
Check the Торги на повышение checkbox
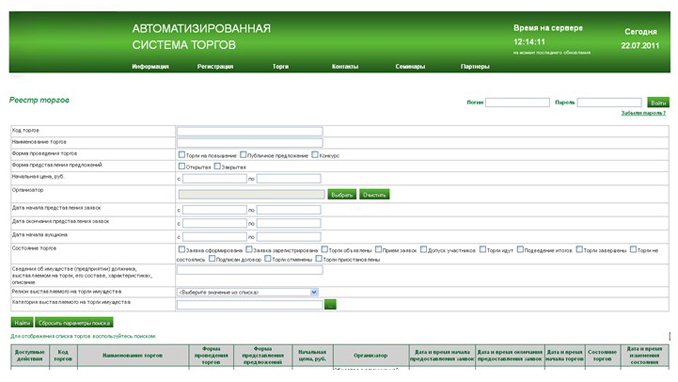(x=182, y=154)
